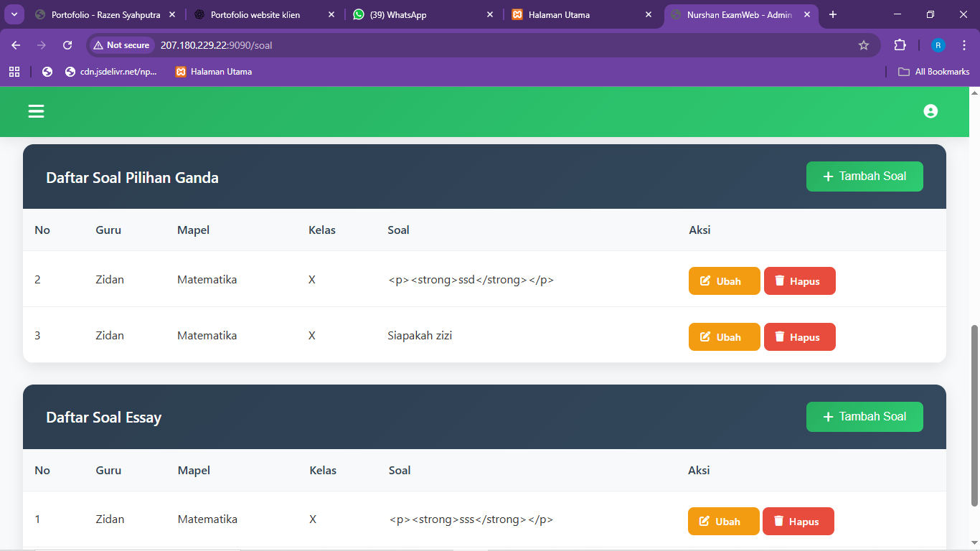
Task: Click Tambah Soal for Daftar Soal Essay
Action: 864,416
